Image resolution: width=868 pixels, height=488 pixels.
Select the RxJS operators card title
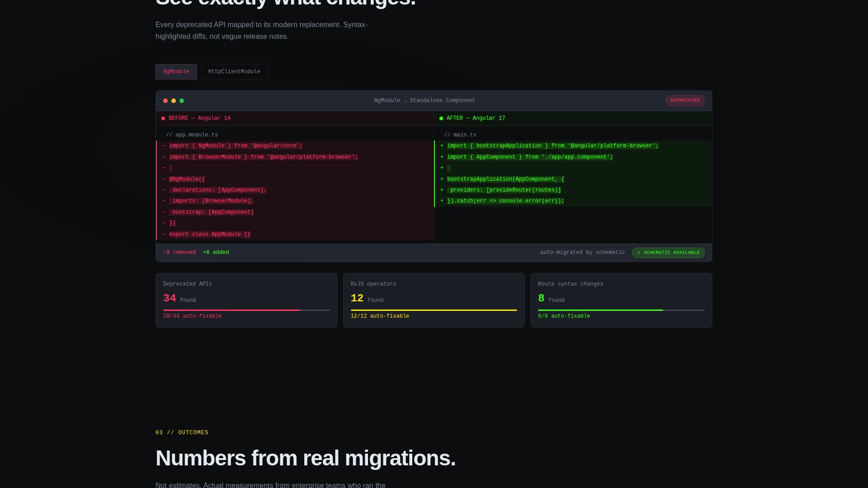pos(373,284)
